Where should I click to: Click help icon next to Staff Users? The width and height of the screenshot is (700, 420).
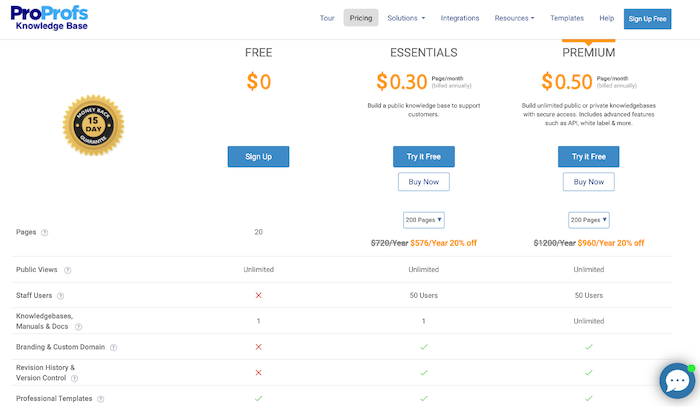click(61, 296)
